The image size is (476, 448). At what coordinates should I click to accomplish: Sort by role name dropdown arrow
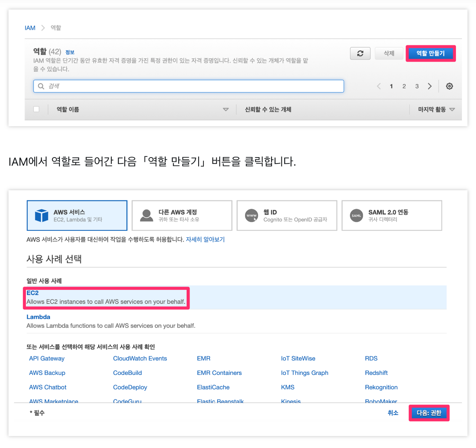coord(226,110)
